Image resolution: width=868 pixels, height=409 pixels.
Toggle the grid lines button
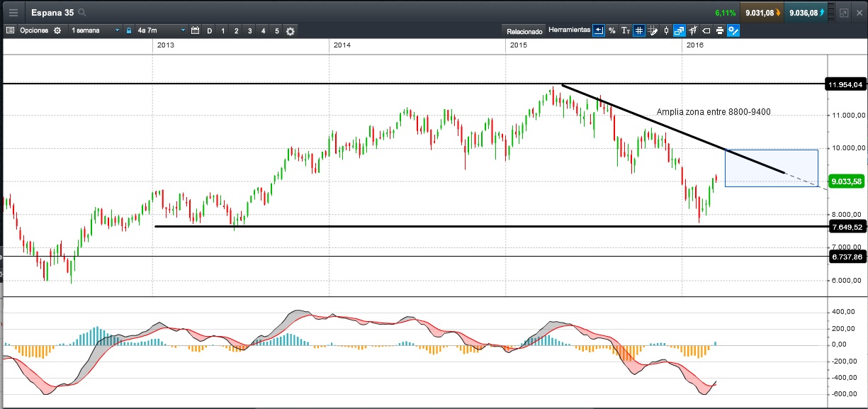tap(639, 30)
